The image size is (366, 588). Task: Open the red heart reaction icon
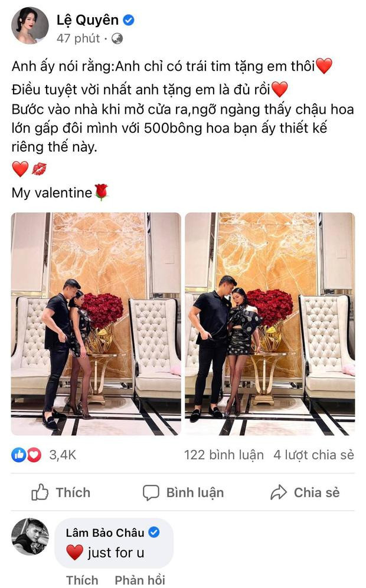pyautogui.click(x=34, y=455)
